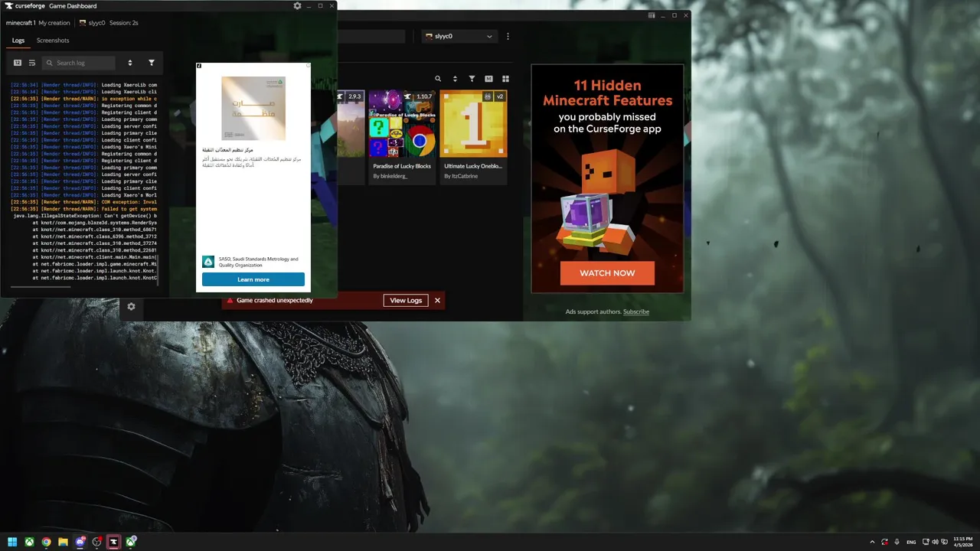
Task: Open the log filter funnel in dashboard
Action: 152,63
